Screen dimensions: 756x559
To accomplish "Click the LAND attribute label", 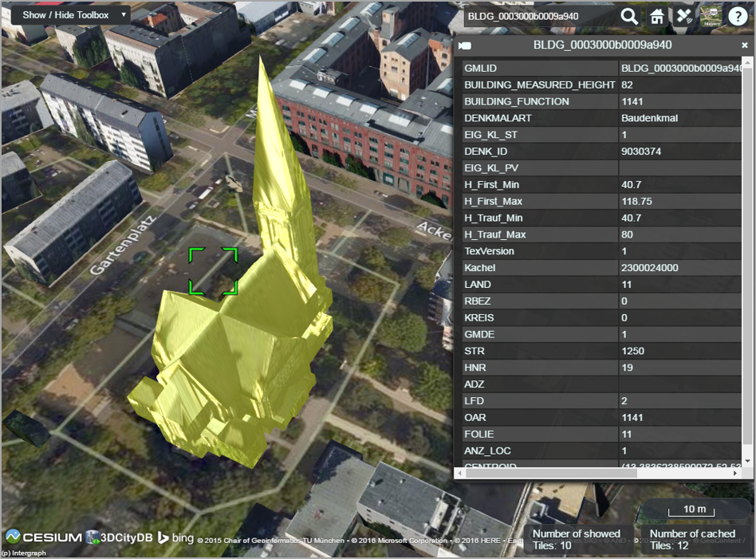I will (x=478, y=285).
